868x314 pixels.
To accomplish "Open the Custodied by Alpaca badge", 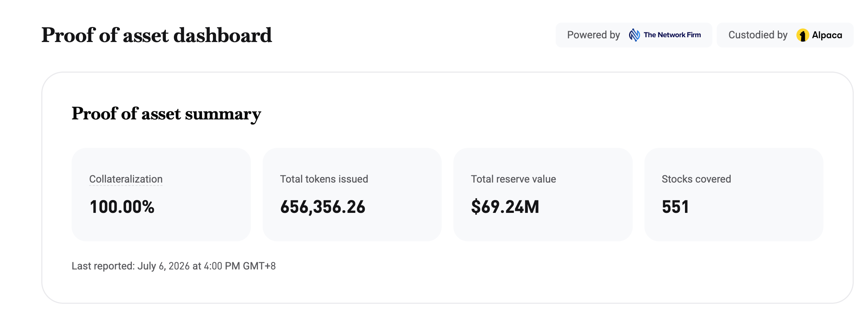I will pyautogui.click(x=785, y=35).
